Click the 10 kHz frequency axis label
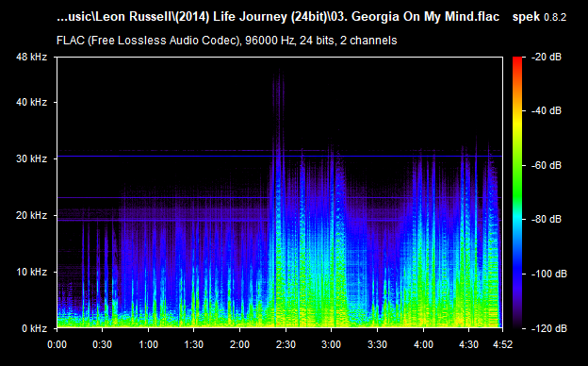 coord(31,272)
